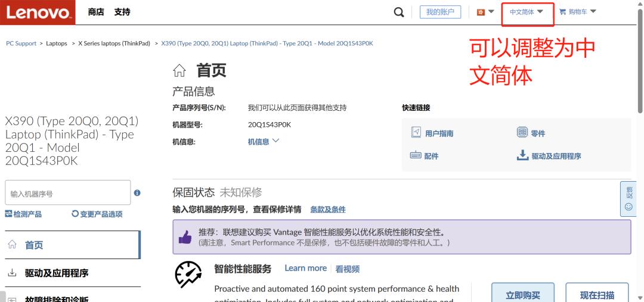The image size is (644, 302).
Task: Go to X Series laptops (ThinkPad) breadcrumb
Action: pyautogui.click(x=114, y=43)
